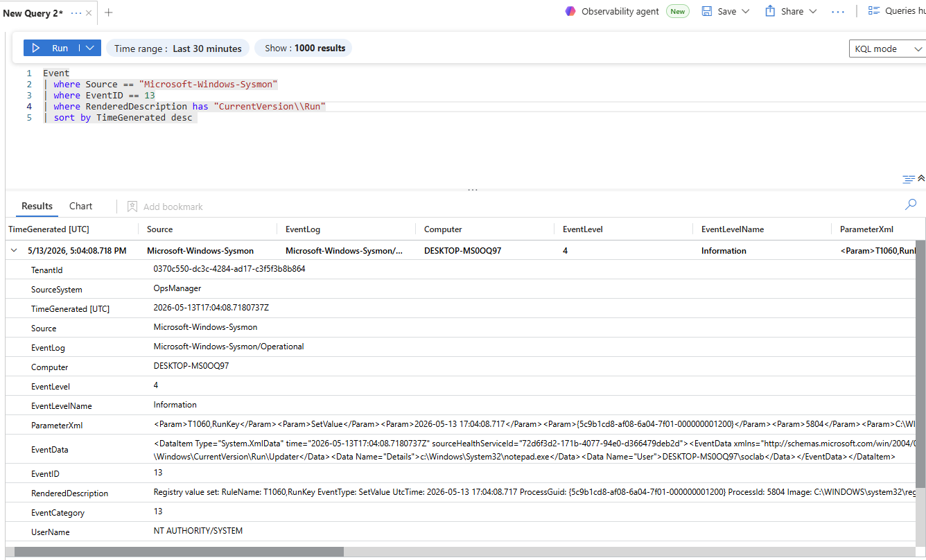Click the value 2026-05-13T17:04:08.7180737Z
This screenshot has height=560, width=926.
211,308
